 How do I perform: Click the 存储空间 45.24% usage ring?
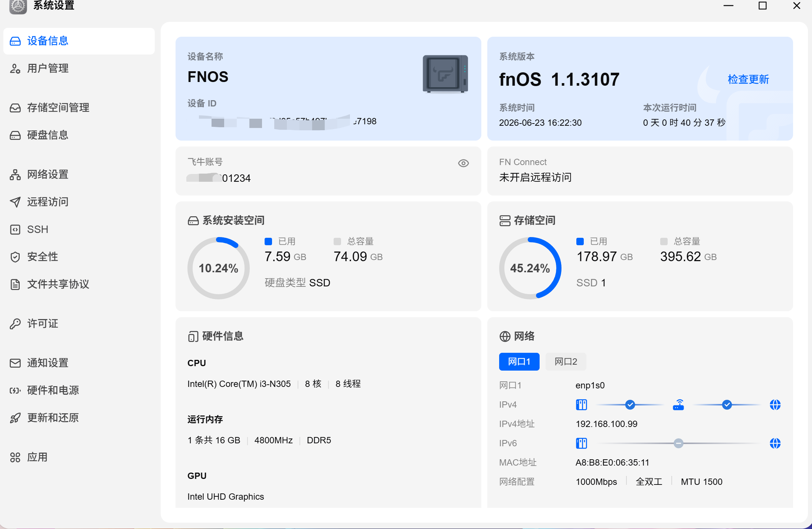(x=530, y=268)
